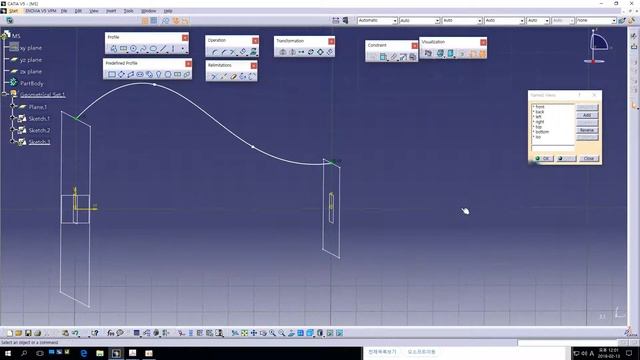Select 'iso' in Named Views list

pyautogui.click(x=538, y=137)
